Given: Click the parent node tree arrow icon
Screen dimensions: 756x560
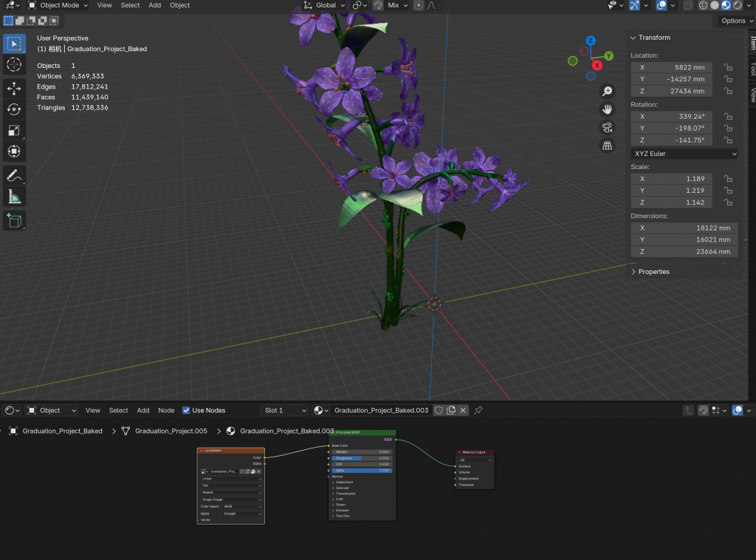Looking at the screenshot, I should click(x=688, y=411).
